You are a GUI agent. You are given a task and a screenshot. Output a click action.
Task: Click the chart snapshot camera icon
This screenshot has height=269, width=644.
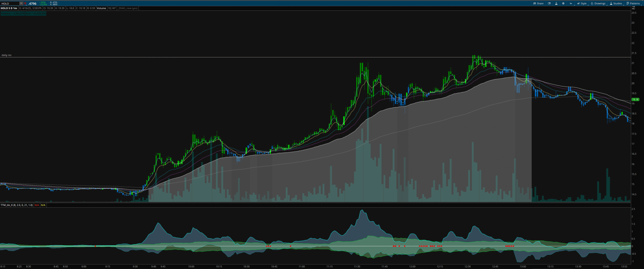[x=549, y=4]
